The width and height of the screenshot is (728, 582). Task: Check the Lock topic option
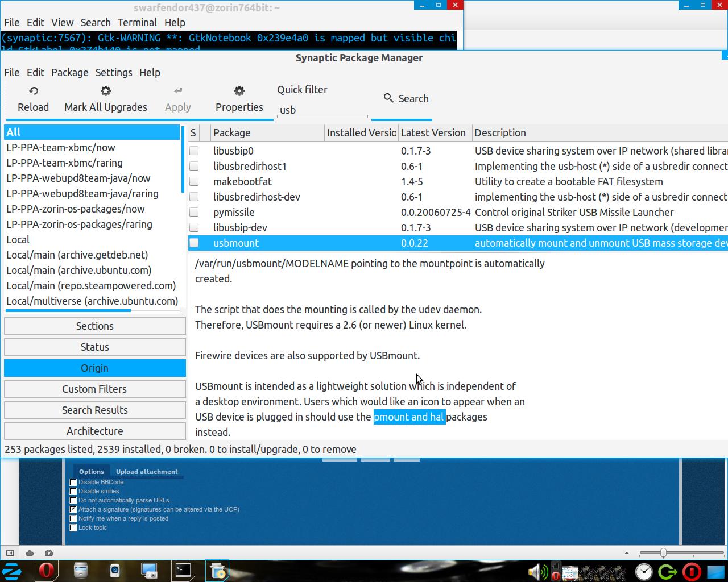coord(73,528)
